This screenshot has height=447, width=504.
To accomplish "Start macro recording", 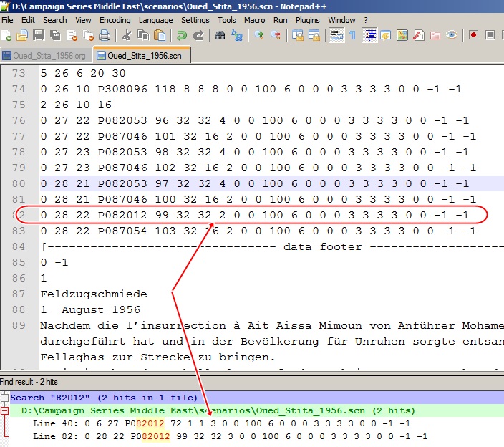I will coord(473,35).
